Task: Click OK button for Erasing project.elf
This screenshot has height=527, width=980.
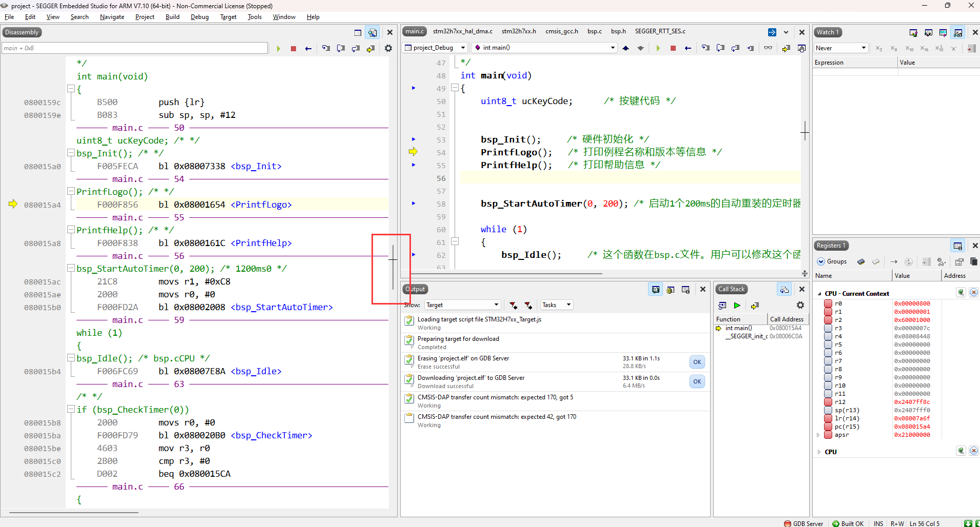Action: [697, 362]
